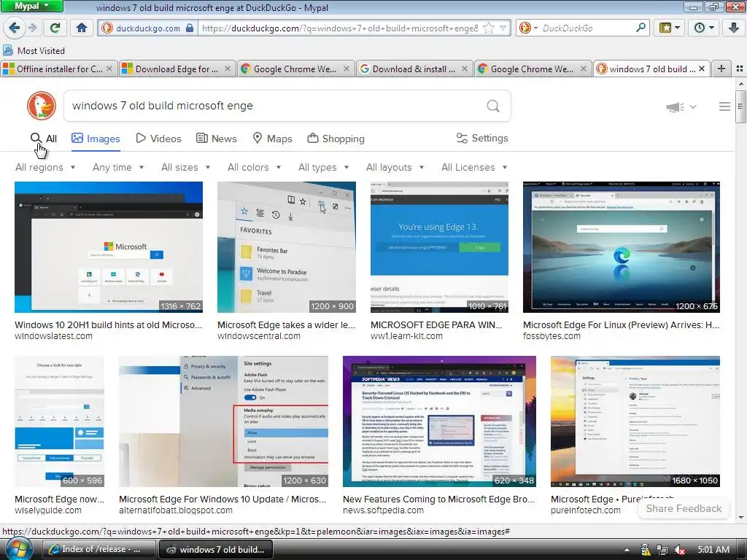747x560 pixels.
Task: Select the Images results tab
Action: [96, 139]
